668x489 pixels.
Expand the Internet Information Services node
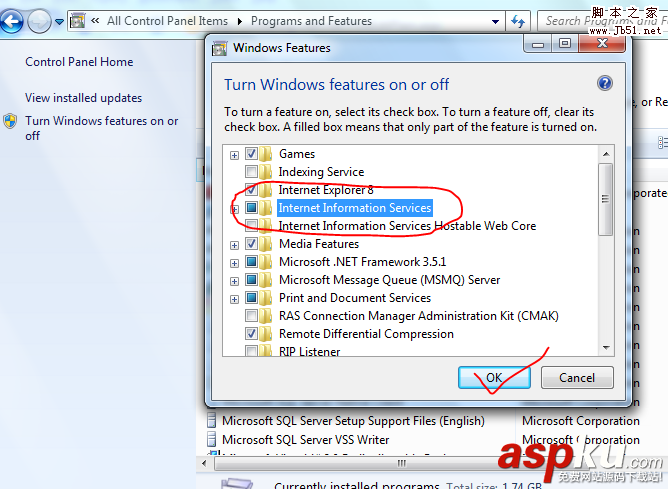234,209
